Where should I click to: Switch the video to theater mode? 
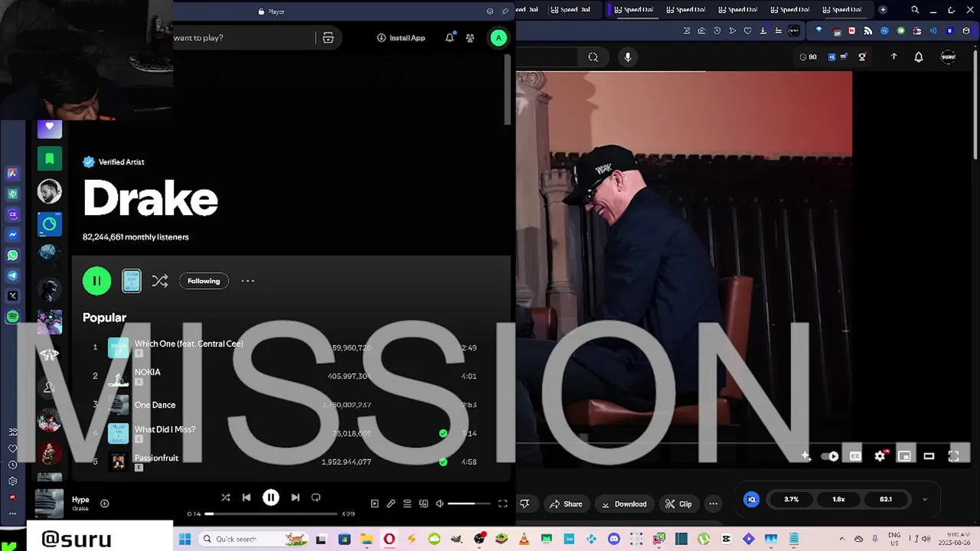tap(929, 456)
